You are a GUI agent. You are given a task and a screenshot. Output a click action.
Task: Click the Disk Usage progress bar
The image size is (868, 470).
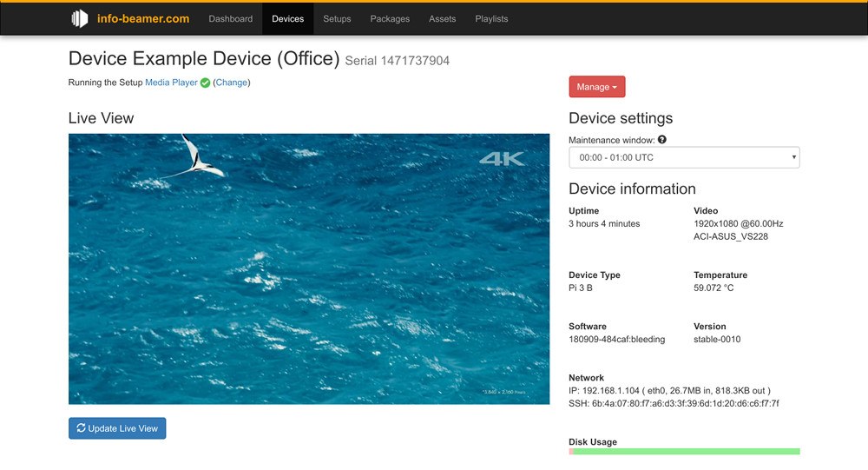coord(684,452)
